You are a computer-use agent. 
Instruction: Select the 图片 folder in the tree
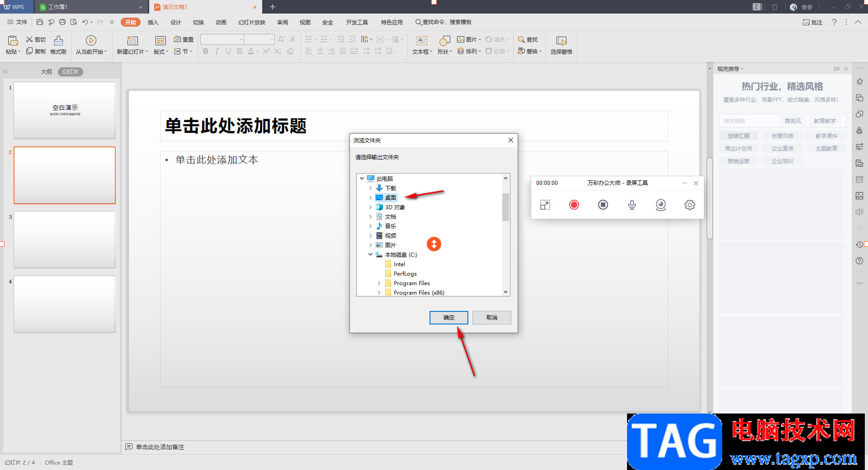[x=391, y=245]
